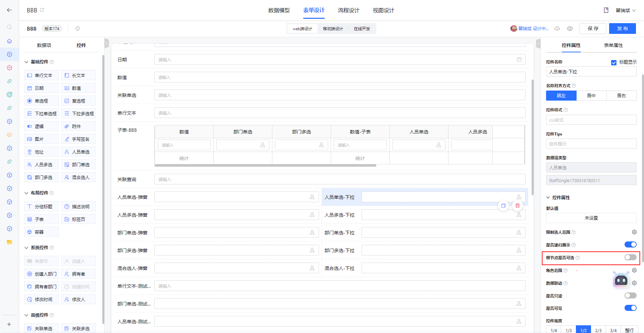This screenshot has width=644, height=333.
Task: Add 下拉多选框 control
Action: [78, 114]
